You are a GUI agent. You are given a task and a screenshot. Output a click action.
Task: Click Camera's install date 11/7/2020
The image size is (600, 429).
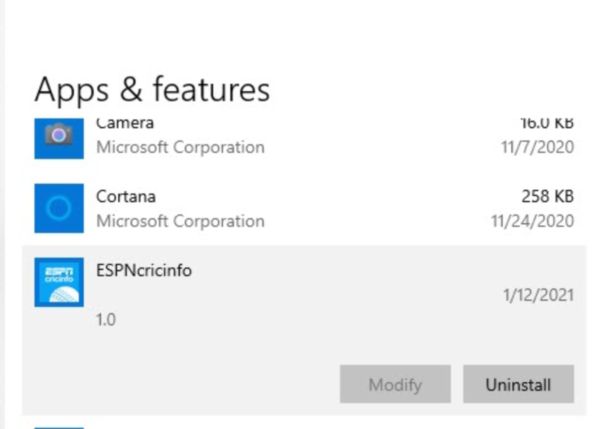(x=536, y=147)
